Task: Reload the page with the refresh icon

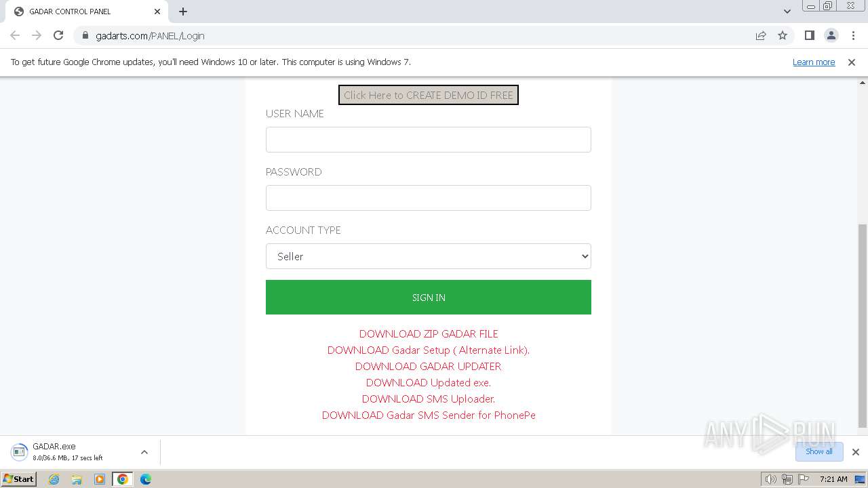Action: [58, 35]
